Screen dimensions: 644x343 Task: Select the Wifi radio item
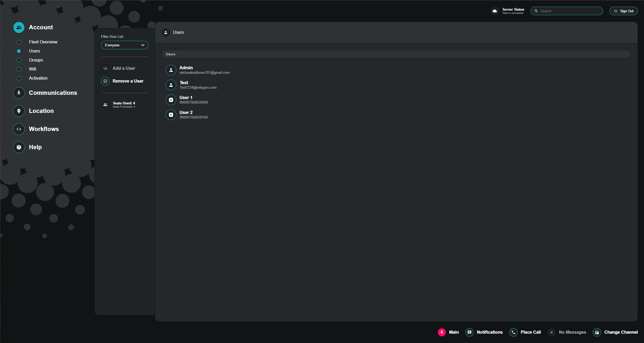coord(19,69)
